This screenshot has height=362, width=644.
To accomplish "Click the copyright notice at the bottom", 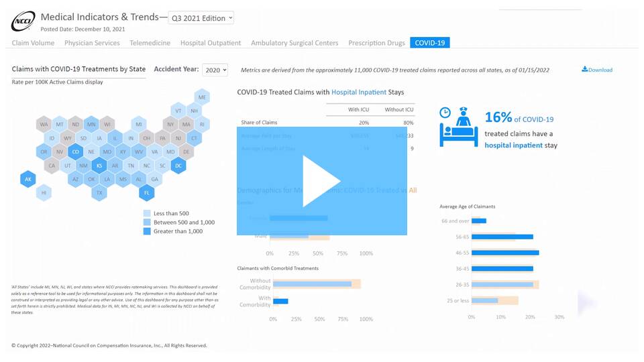I will coord(109,346).
